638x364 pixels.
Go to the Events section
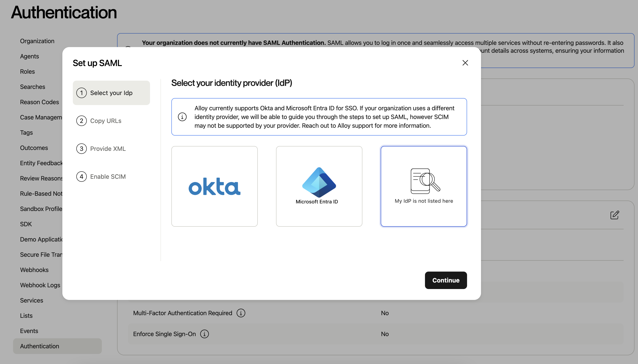[29, 331]
